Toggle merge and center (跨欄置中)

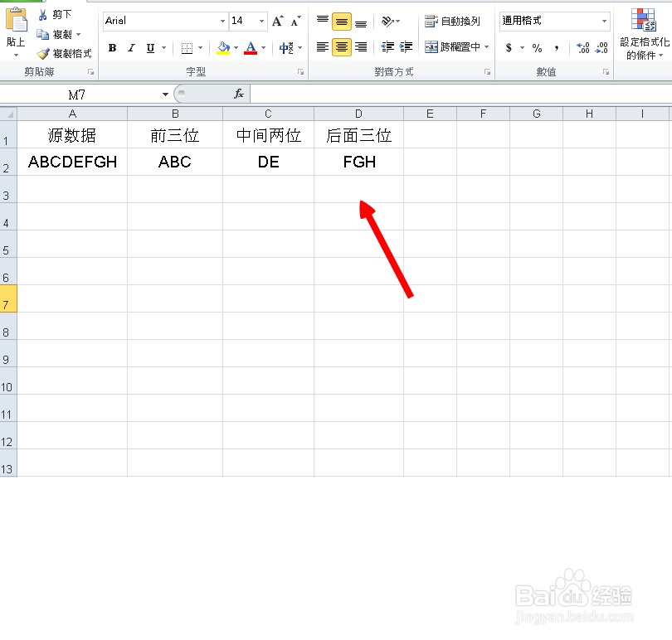[x=455, y=48]
